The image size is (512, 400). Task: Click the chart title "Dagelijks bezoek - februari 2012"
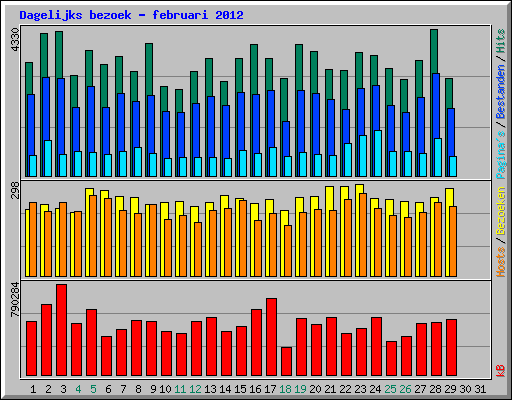(x=131, y=15)
